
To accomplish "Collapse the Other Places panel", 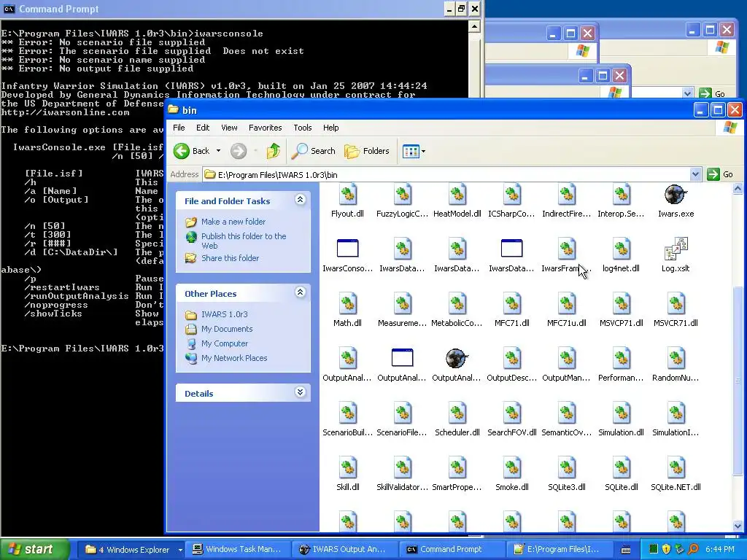I will coord(300,292).
